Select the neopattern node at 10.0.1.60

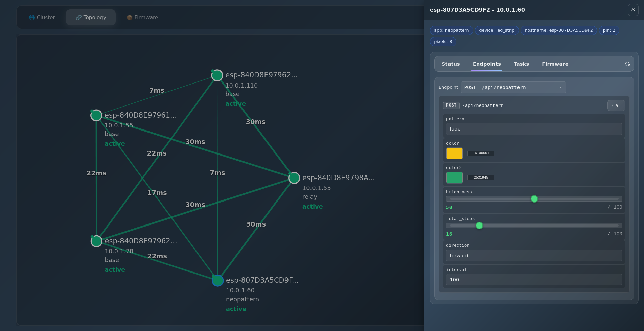point(217,280)
